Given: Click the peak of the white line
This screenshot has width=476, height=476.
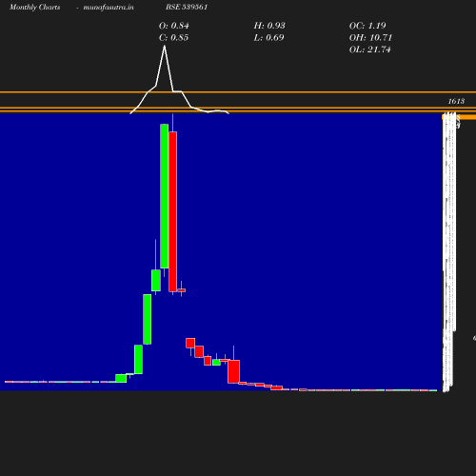Looking at the screenshot, I should point(165,47).
